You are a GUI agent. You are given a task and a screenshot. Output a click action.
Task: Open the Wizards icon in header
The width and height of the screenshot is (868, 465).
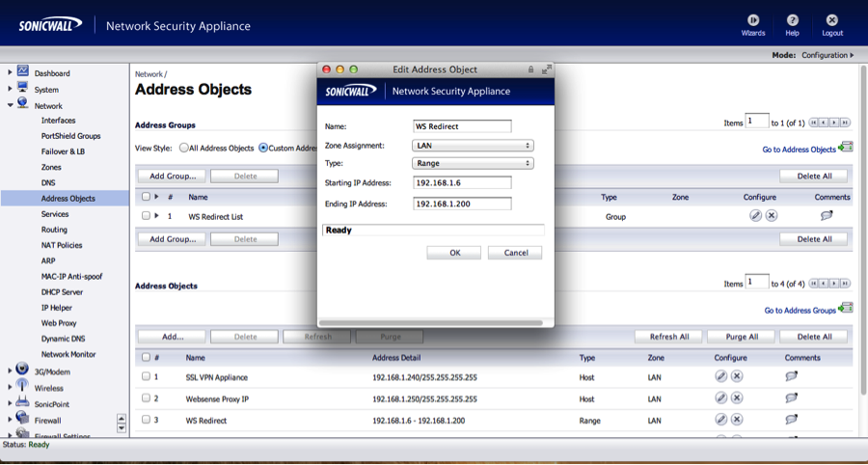pos(753,20)
